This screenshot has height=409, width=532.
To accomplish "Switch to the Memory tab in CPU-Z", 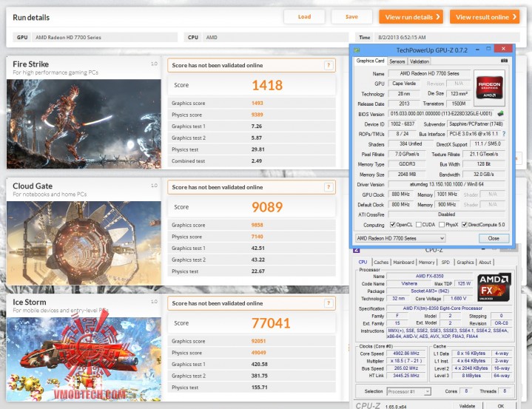I will 426,262.
